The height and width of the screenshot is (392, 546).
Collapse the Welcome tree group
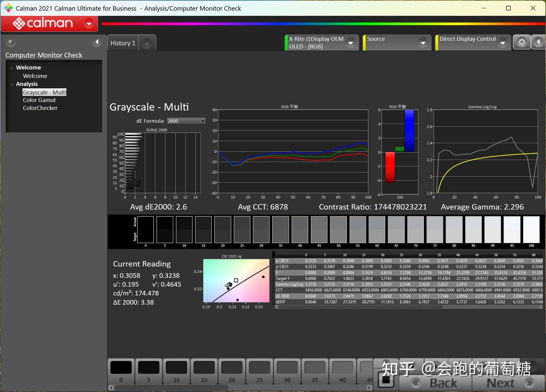12,68
